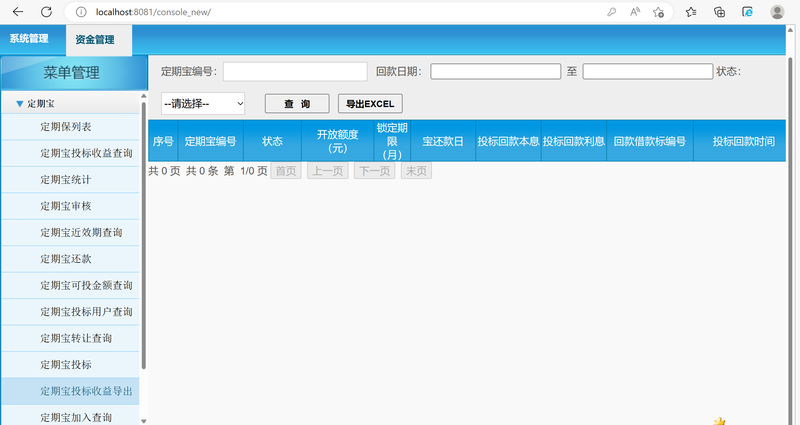
Task: Open saved passwords key icon
Action: tap(611, 12)
